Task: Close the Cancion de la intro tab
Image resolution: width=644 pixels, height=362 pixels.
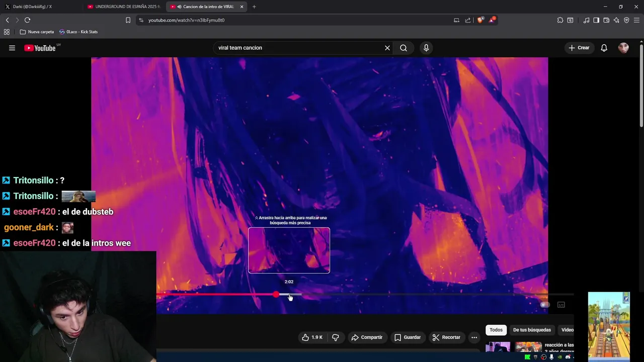Action: (x=242, y=7)
